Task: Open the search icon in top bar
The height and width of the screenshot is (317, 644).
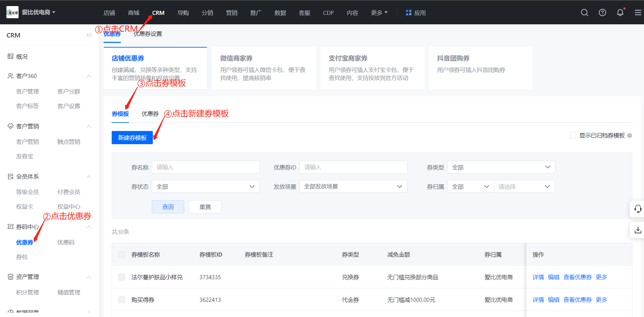Action: [x=585, y=12]
